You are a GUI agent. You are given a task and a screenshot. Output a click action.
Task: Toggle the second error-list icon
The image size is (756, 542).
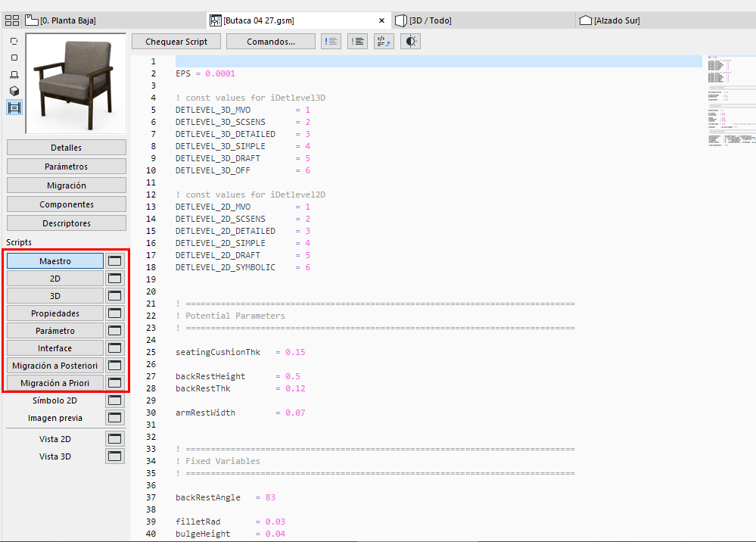357,41
